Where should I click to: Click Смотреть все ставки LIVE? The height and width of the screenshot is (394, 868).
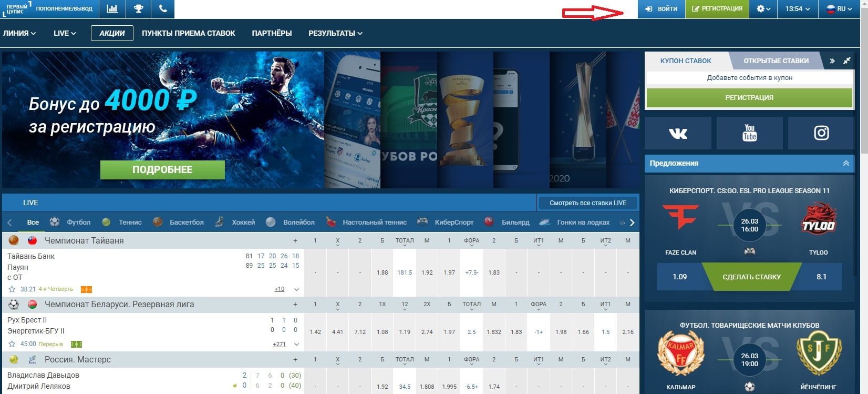pos(587,203)
